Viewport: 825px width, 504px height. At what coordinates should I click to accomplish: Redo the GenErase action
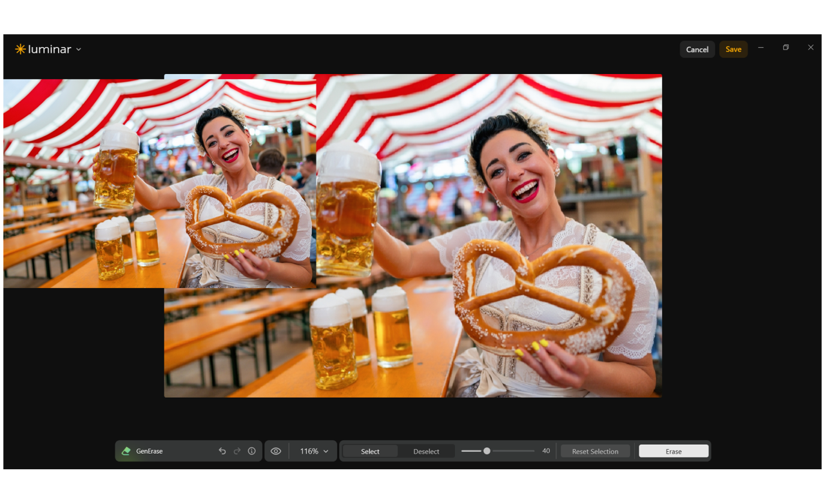pyautogui.click(x=237, y=451)
